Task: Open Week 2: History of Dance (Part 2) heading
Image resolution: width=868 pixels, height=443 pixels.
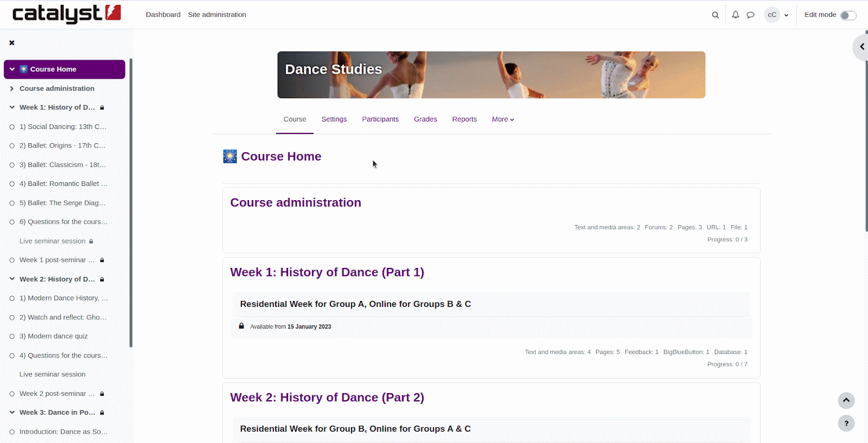Action: (x=327, y=397)
